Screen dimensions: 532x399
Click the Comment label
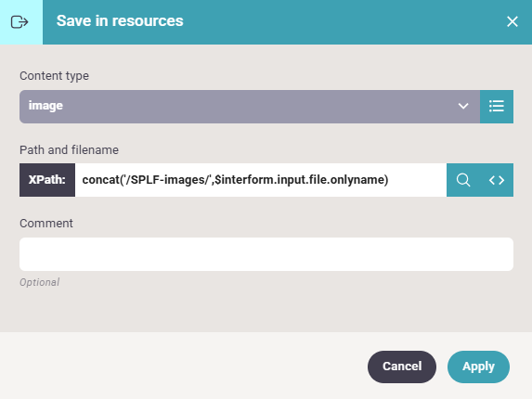(46, 224)
